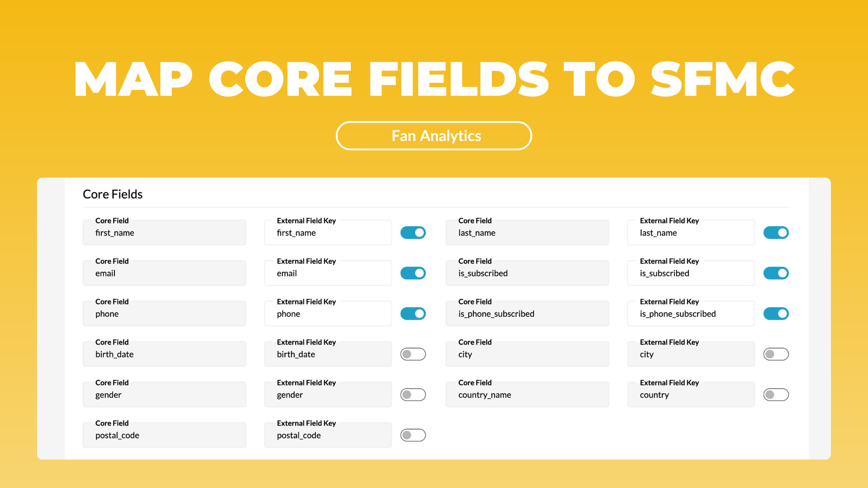The height and width of the screenshot is (488, 868).
Task: Disable the is_subscribed toggle switch
Action: click(x=776, y=273)
